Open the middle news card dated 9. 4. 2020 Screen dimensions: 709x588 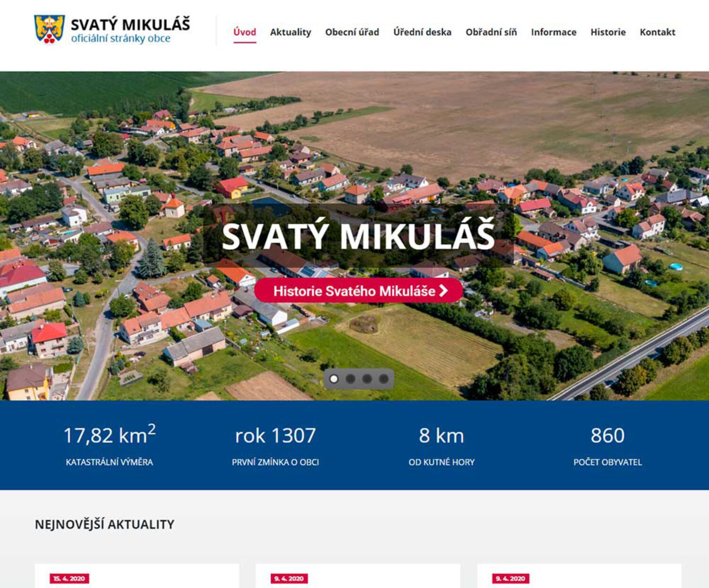[358, 576]
